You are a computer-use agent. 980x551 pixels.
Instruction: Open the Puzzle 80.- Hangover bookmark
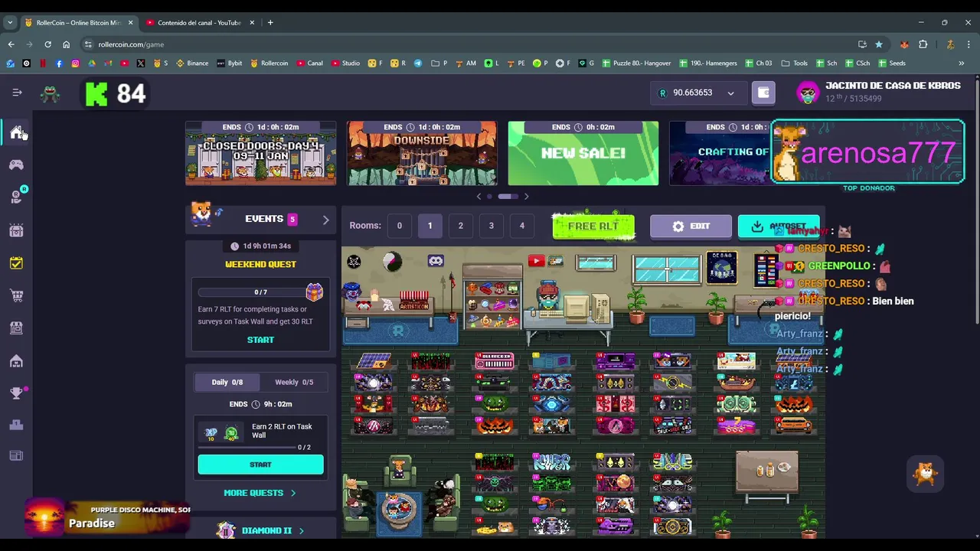(x=637, y=64)
